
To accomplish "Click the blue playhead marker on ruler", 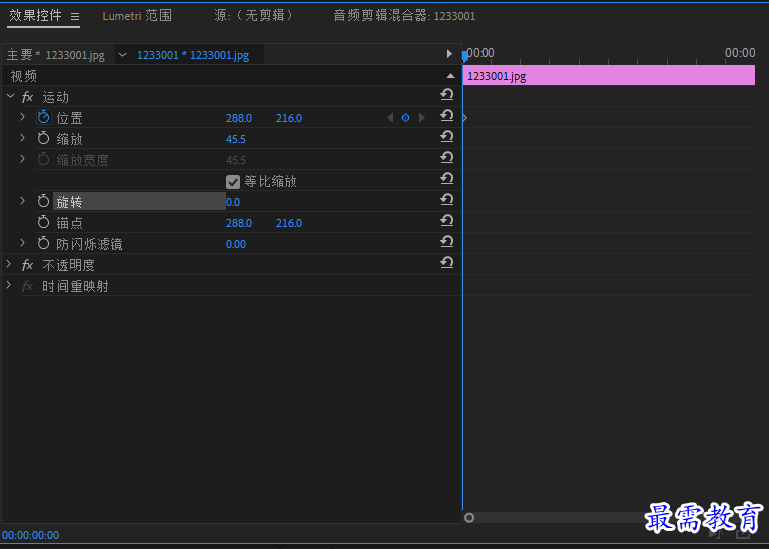I will click(x=464, y=56).
